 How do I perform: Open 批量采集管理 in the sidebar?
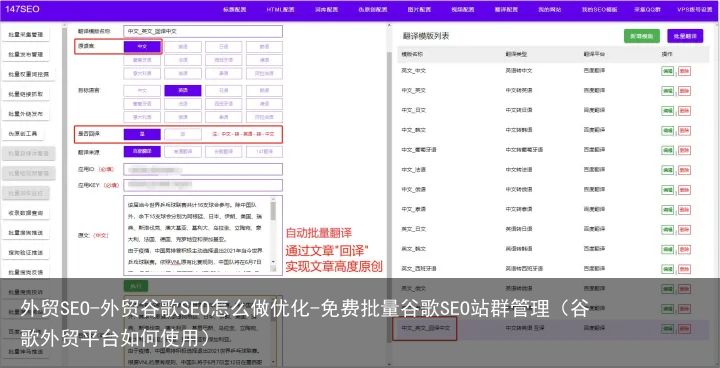click(x=26, y=35)
